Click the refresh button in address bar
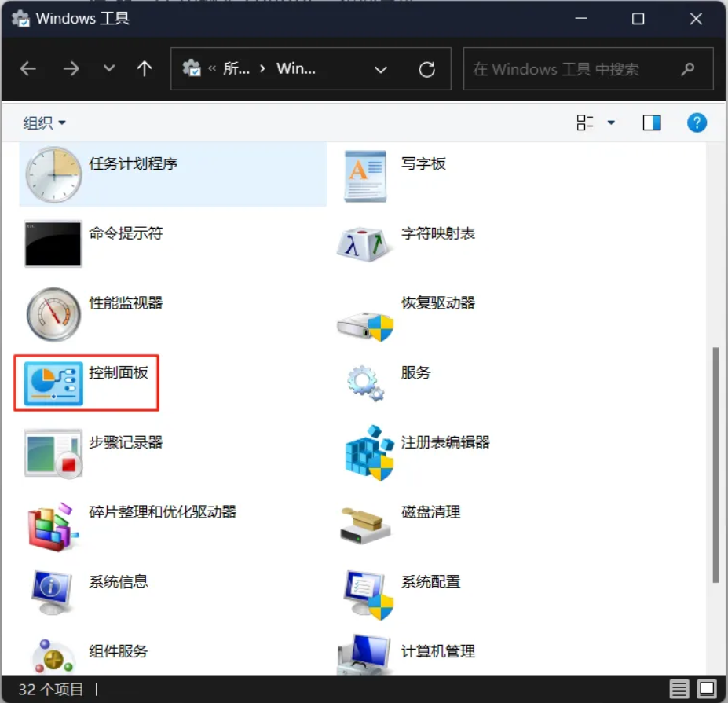This screenshot has width=728, height=703. (427, 69)
